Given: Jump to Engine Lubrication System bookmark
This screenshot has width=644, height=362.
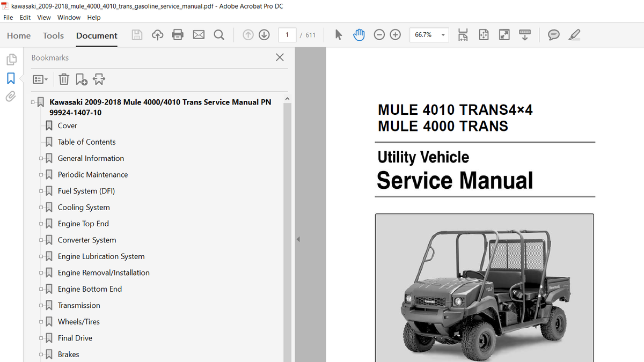Looking at the screenshot, I should (x=101, y=256).
